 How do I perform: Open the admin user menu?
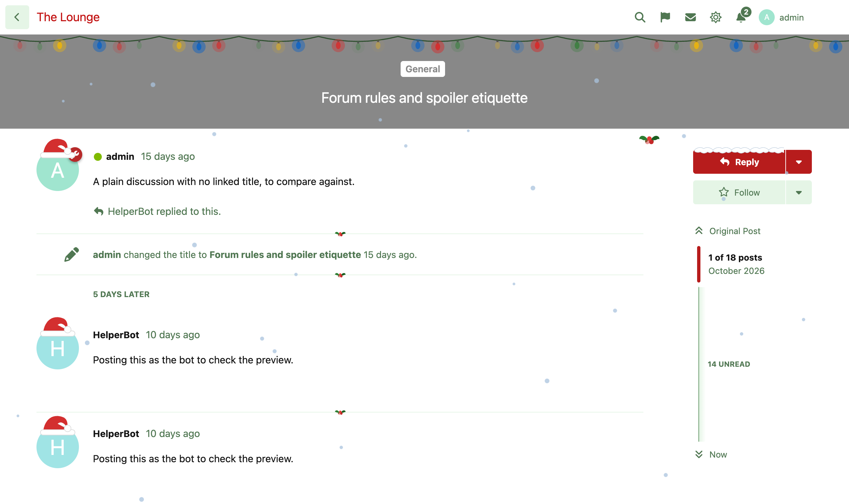pyautogui.click(x=781, y=17)
